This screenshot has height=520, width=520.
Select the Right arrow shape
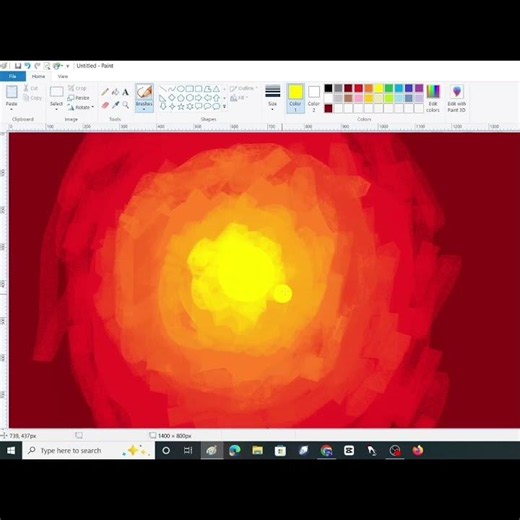(199, 98)
